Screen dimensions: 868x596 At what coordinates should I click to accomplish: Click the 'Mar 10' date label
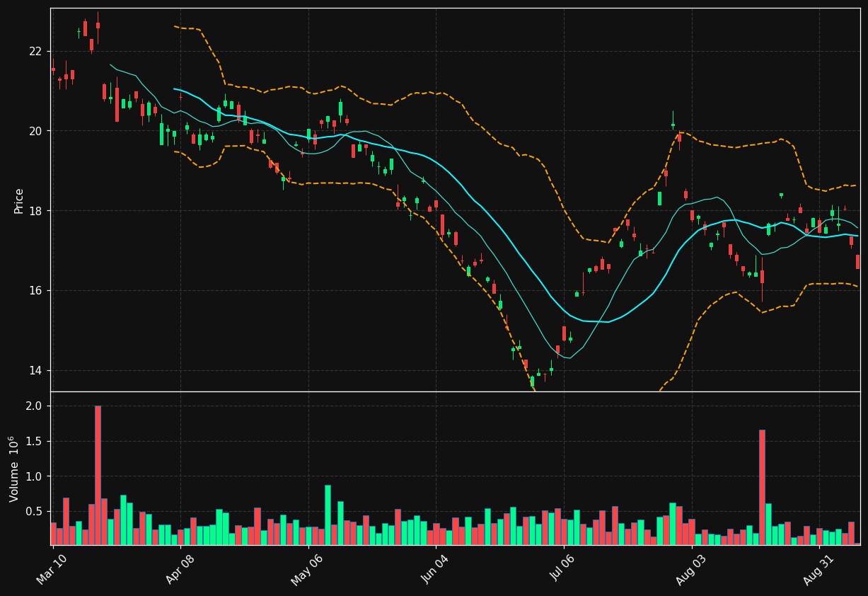(52, 568)
